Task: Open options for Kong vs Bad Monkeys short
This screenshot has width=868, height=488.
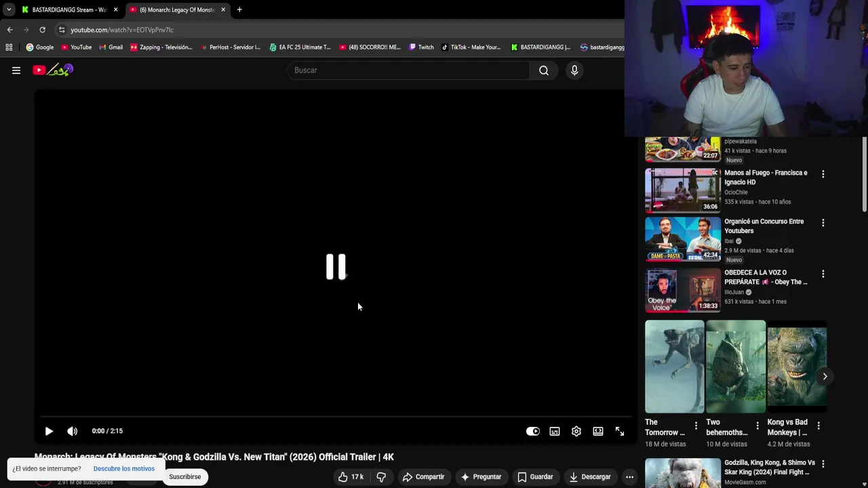Action: coord(818,426)
